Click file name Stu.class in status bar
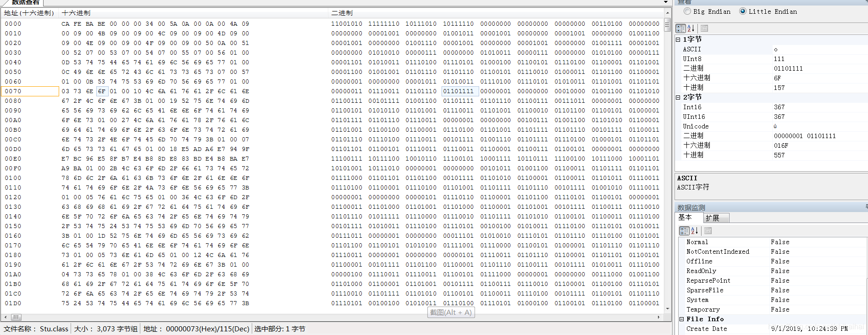 click(54, 329)
